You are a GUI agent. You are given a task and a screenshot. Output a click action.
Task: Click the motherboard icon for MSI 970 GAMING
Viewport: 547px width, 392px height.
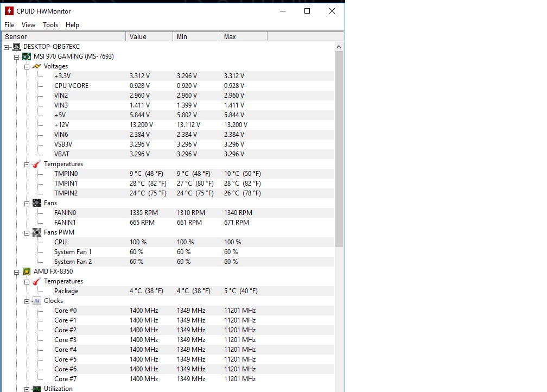pos(27,56)
